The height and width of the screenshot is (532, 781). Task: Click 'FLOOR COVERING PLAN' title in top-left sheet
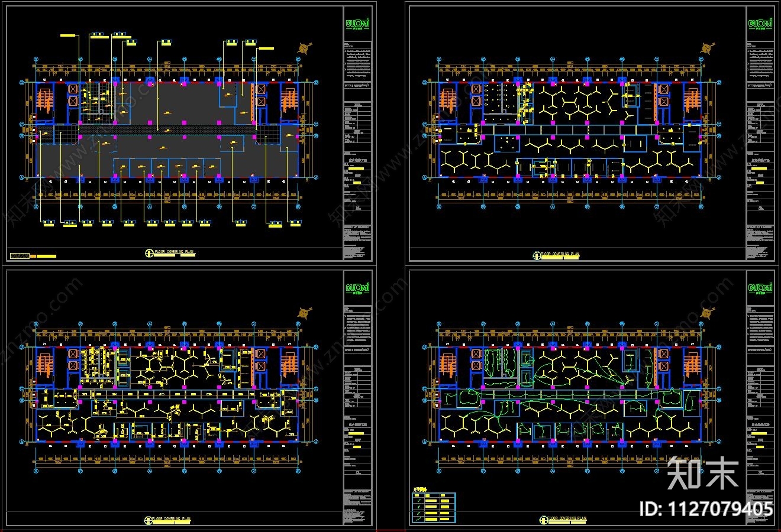(174, 252)
